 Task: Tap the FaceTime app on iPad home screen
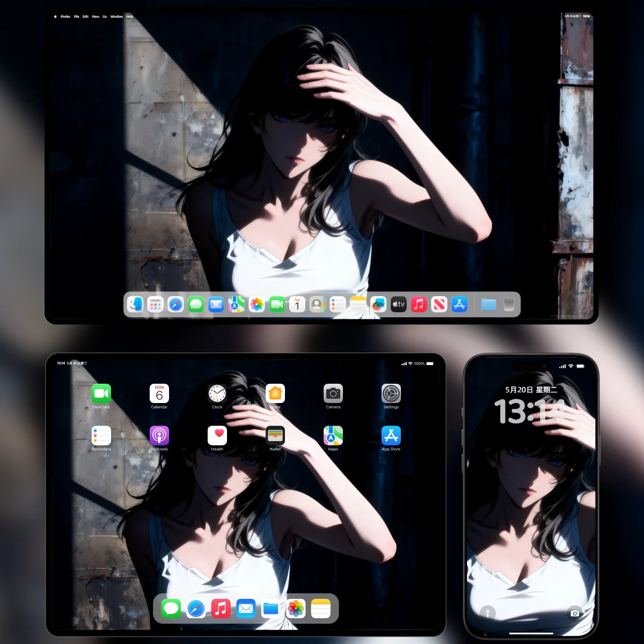pos(101,394)
